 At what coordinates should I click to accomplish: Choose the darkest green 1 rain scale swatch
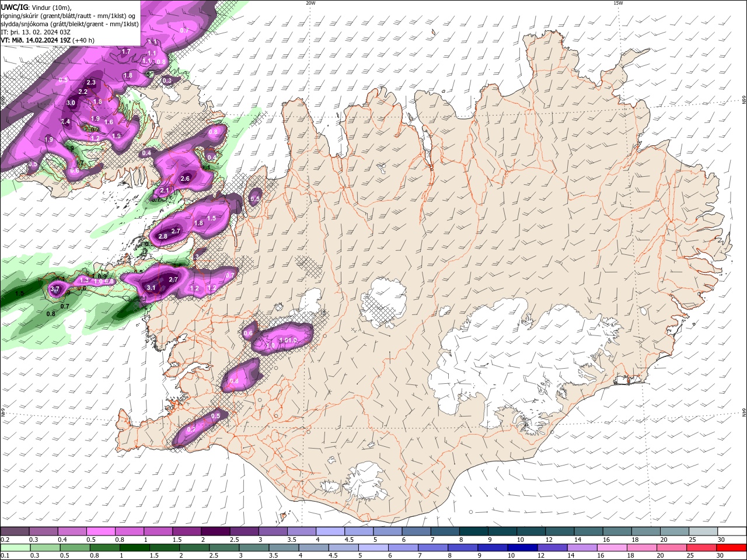coord(134,548)
